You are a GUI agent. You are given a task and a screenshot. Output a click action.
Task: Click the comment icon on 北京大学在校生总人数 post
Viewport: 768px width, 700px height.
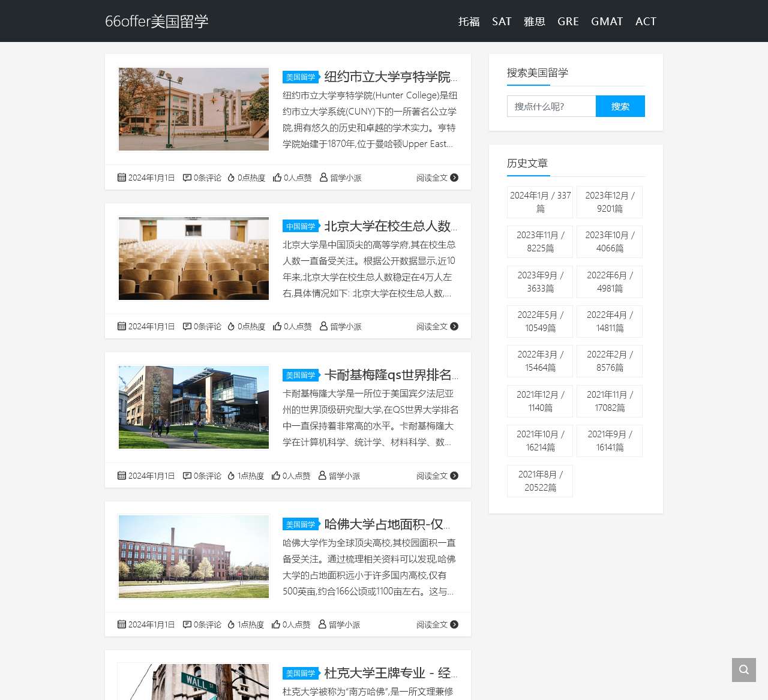click(x=187, y=326)
